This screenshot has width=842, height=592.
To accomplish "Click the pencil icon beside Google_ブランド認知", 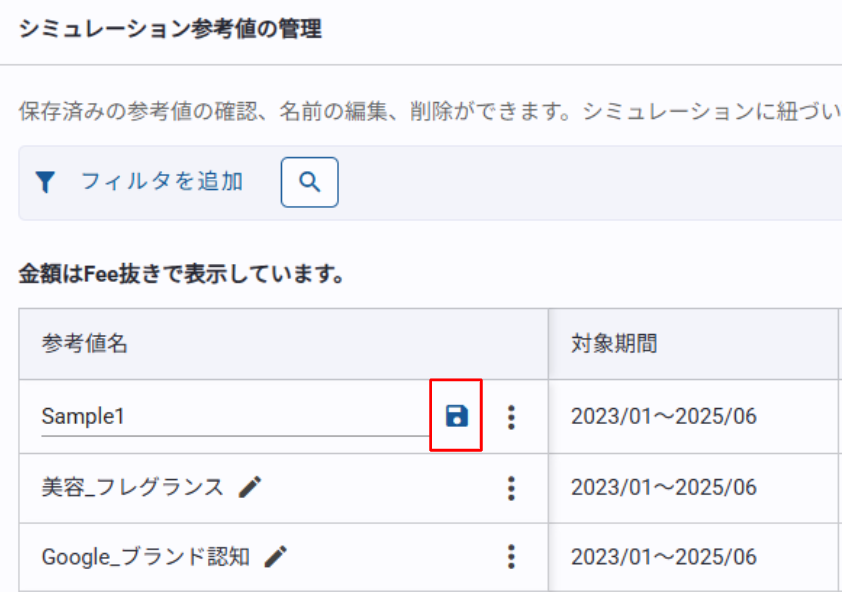I will coord(275,557).
